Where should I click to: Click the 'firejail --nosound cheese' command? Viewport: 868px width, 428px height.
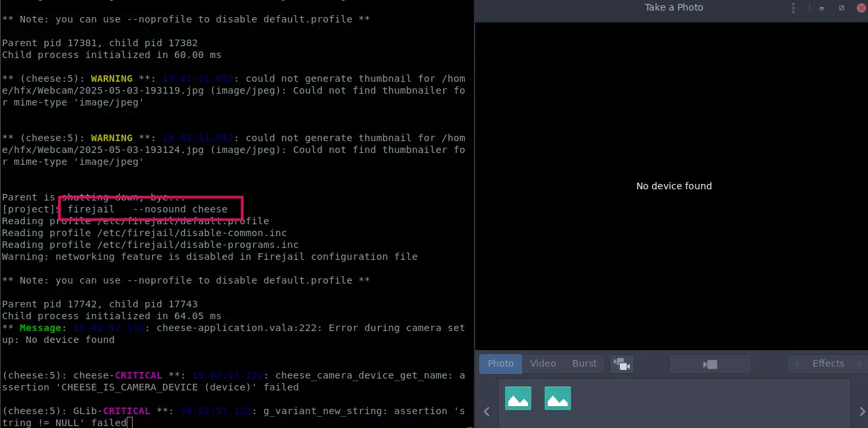coord(148,209)
